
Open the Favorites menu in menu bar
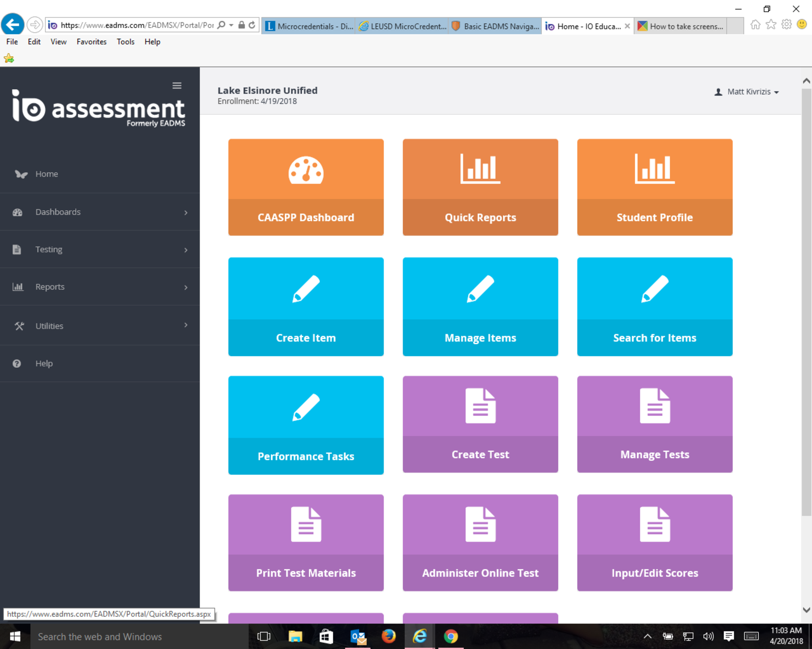(91, 42)
